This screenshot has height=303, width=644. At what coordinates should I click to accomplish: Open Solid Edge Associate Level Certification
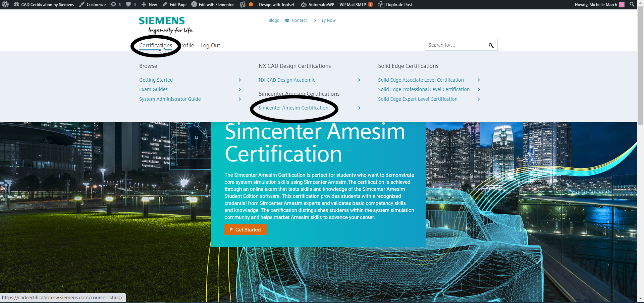pyautogui.click(x=421, y=80)
